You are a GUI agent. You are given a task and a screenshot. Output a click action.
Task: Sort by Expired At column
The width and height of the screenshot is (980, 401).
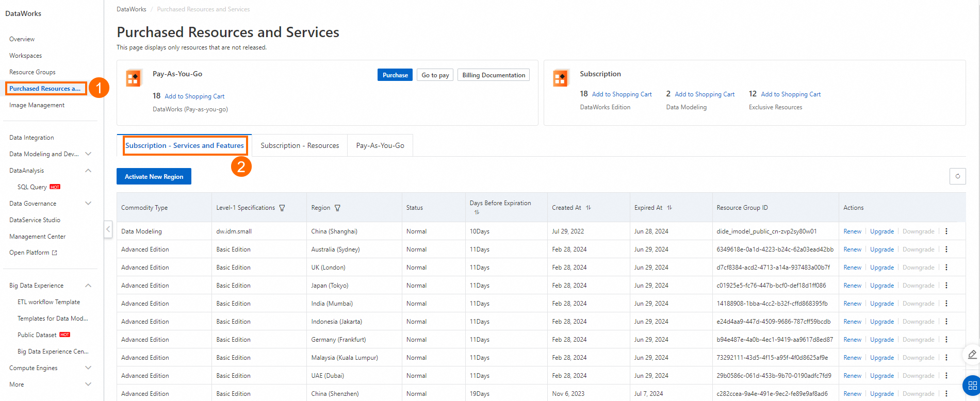(x=669, y=208)
